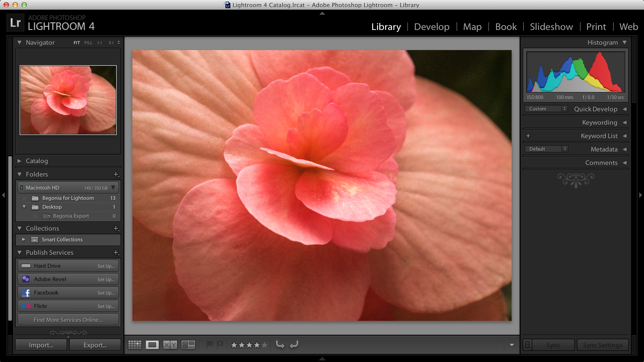Click the Import... button
The height and width of the screenshot is (362, 644).
(x=41, y=345)
